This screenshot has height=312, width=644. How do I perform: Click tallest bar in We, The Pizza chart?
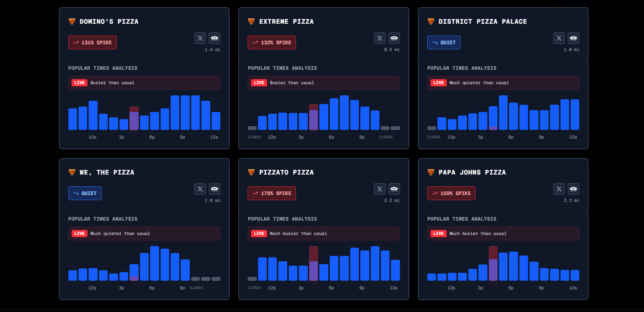(155, 263)
